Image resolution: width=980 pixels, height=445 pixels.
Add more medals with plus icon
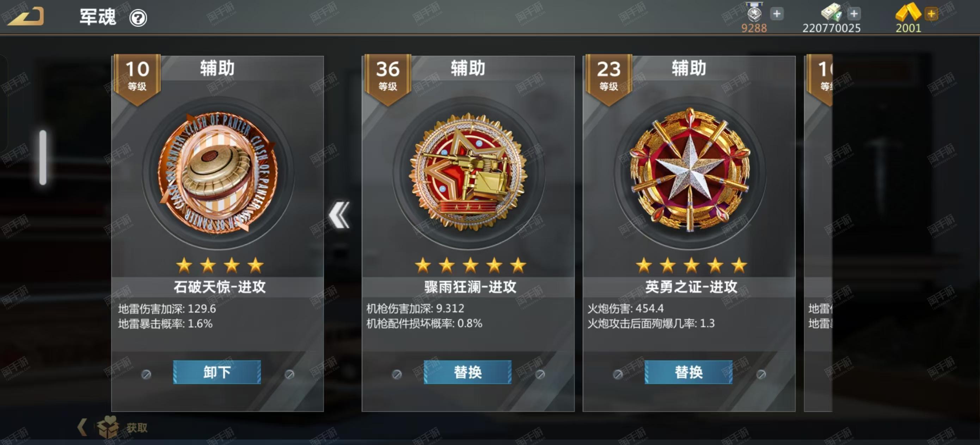click(777, 14)
